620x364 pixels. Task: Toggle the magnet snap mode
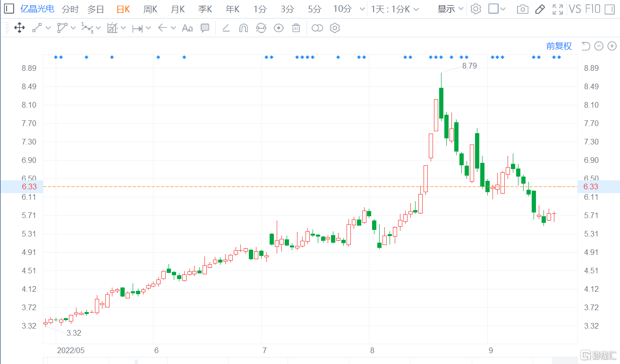(243, 28)
